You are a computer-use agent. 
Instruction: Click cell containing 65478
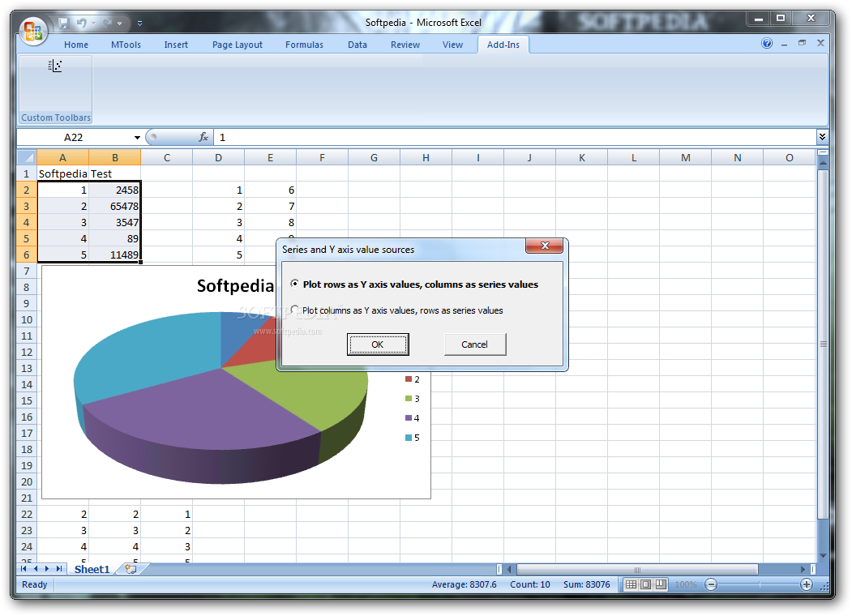tap(114, 207)
